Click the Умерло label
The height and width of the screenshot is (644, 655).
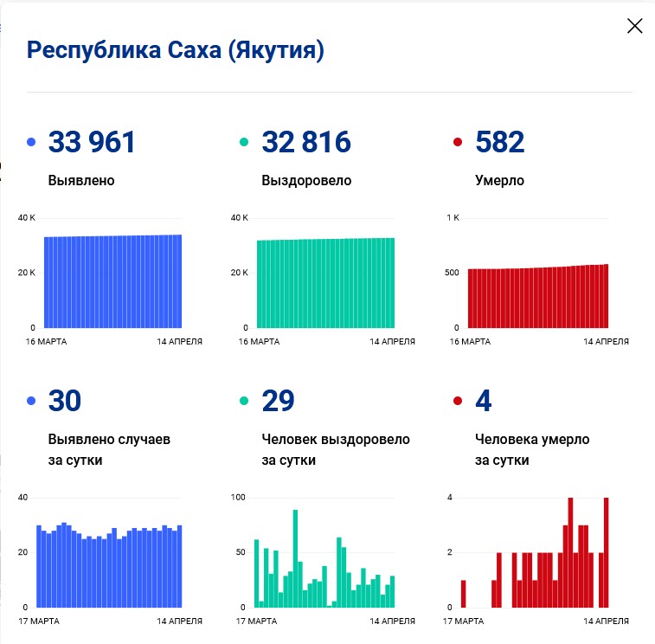[x=500, y=181]
